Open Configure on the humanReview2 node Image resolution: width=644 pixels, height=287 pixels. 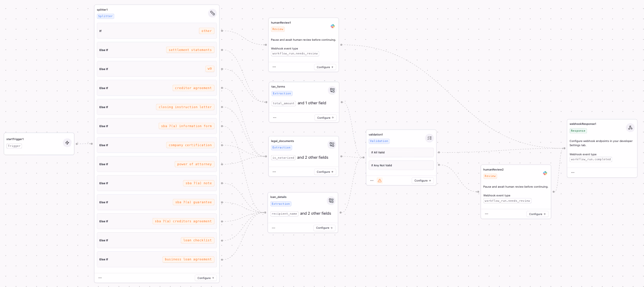coord(537,214)
